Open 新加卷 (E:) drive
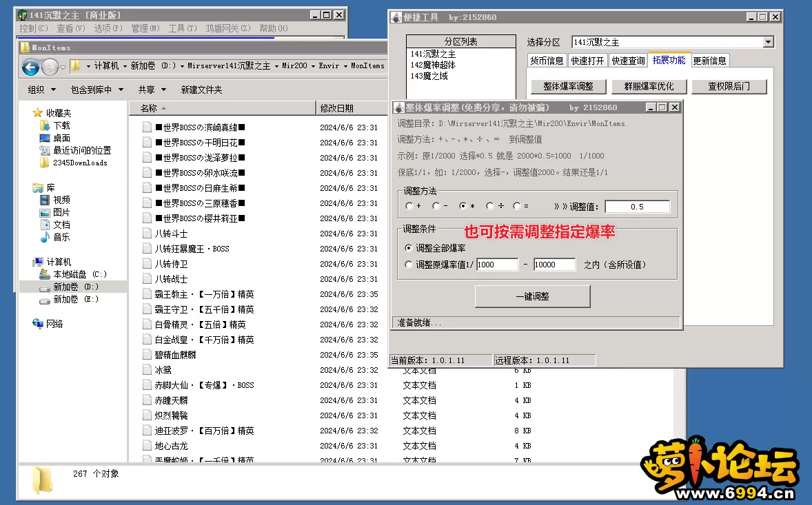Screen dimensions: 812x505 (x=76, y=299)
